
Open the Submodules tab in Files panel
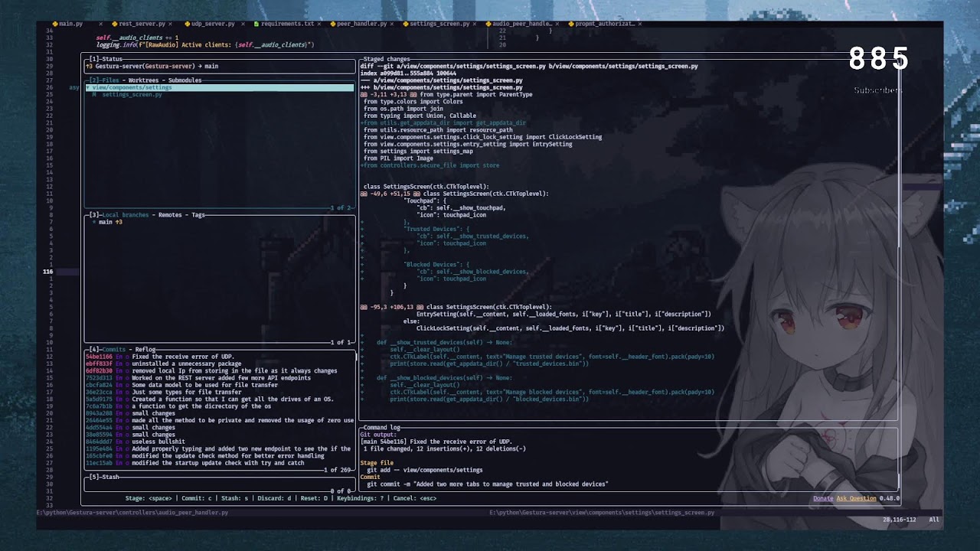(x=185, y=80)
